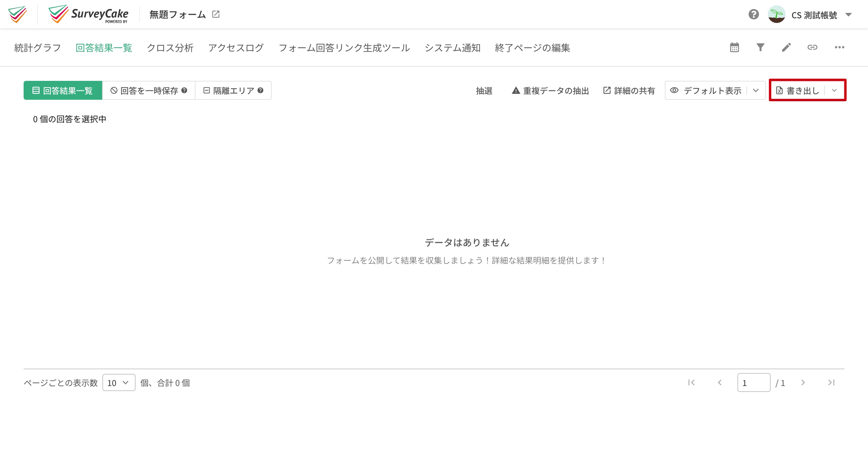Go to first page icon
The height and width of the screenshot is (471, 868).
[691, 383]
